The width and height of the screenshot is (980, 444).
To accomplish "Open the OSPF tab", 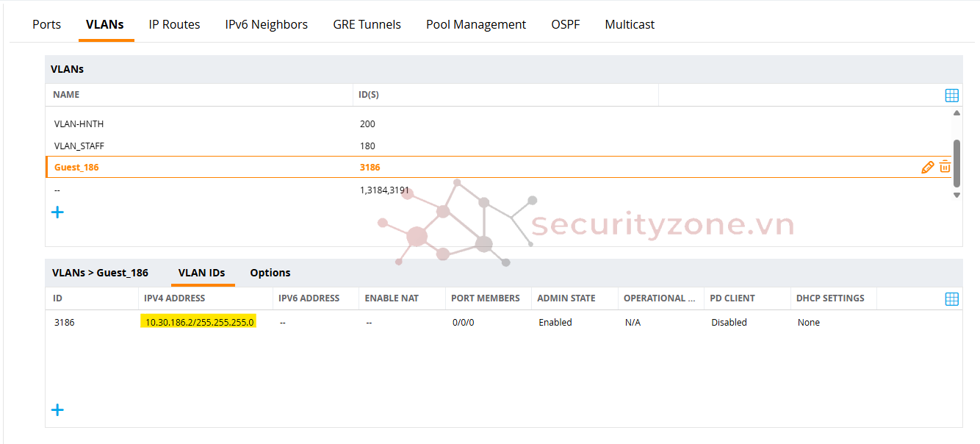I will point(566,24).
